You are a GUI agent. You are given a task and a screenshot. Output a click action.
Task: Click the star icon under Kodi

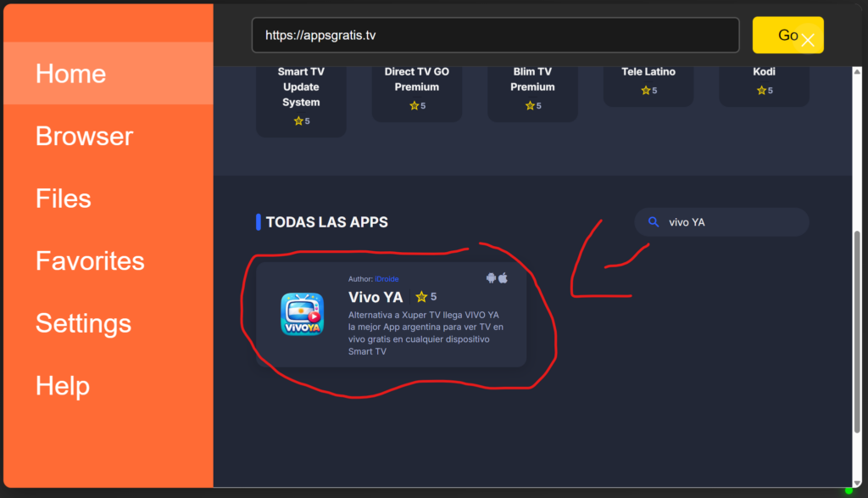(760, 91)
